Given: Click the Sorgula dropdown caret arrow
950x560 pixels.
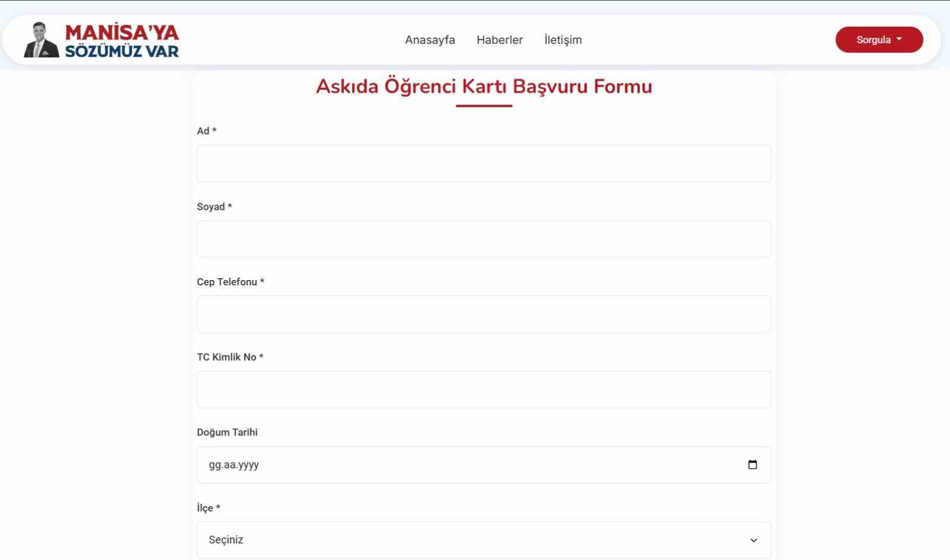Looking at the screenshot, I should pos(898,40).
